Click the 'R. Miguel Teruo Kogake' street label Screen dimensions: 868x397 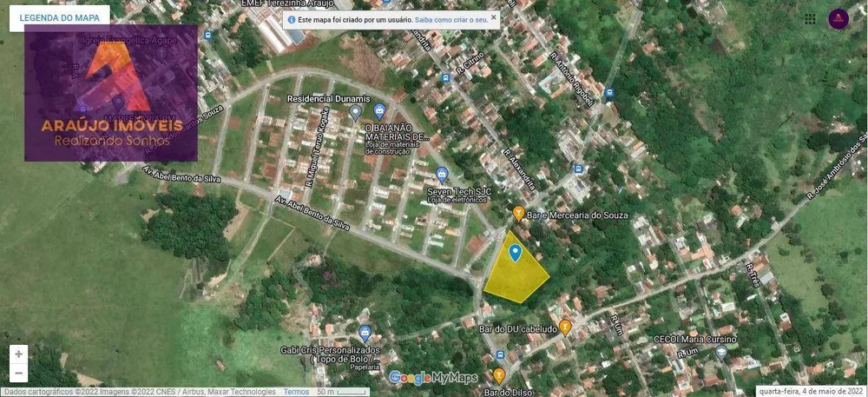click(317, 145)
